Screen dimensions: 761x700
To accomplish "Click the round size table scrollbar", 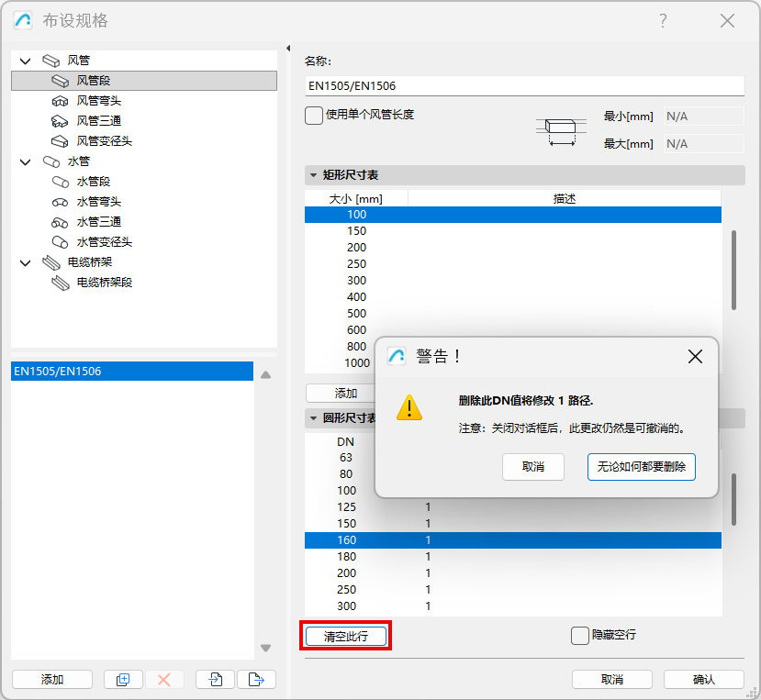I will click(x=733, y=500).
